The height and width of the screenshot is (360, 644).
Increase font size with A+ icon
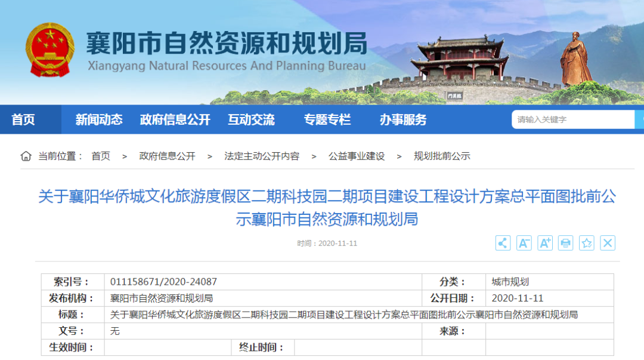(545, 243)
